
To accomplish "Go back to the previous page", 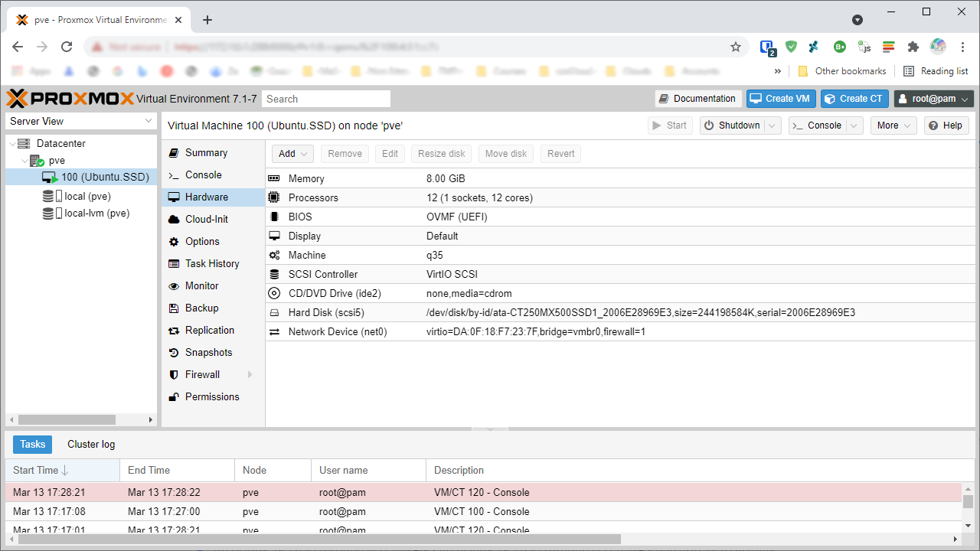I will tap(18, 47).
